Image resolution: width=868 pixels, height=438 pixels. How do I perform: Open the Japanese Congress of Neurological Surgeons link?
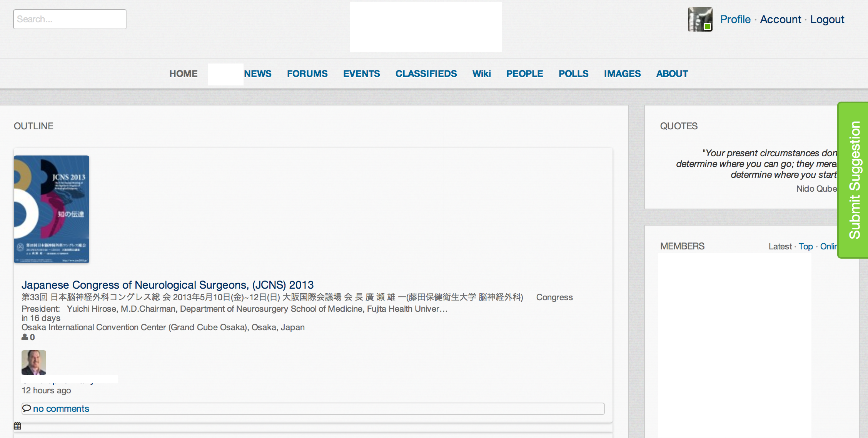(x=167, y=285)
